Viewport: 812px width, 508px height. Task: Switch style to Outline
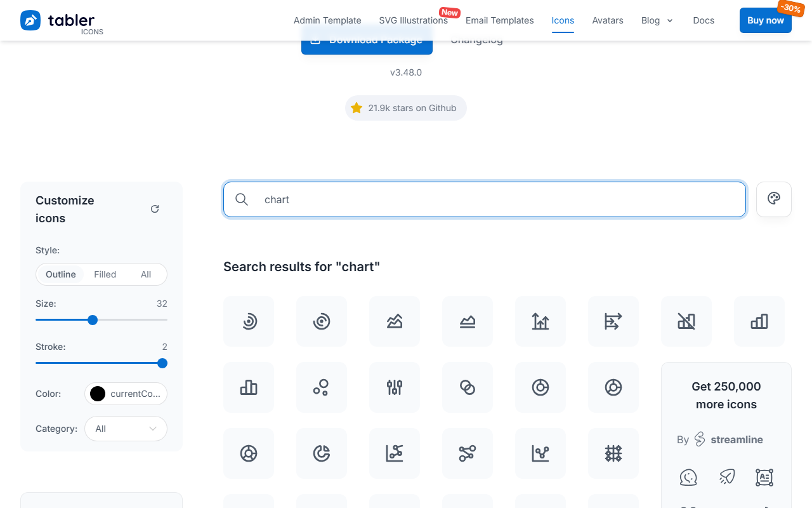point(61,274)
